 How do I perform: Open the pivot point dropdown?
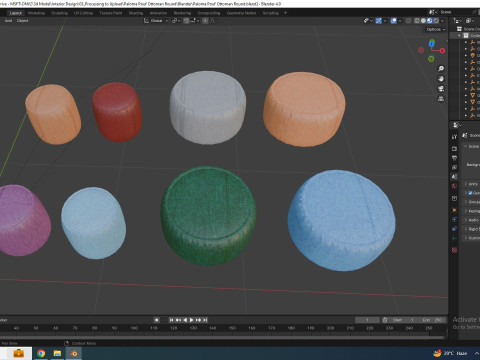(175, 21)
